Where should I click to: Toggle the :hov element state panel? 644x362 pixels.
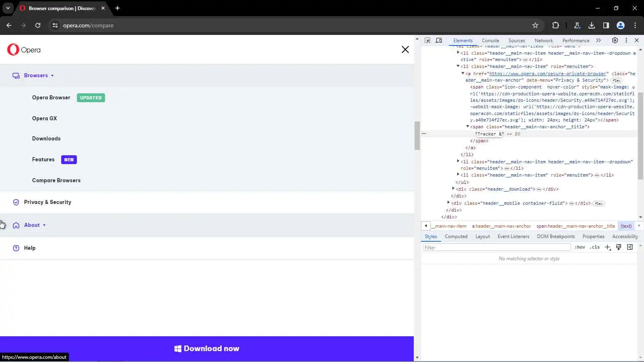(580, 247)
